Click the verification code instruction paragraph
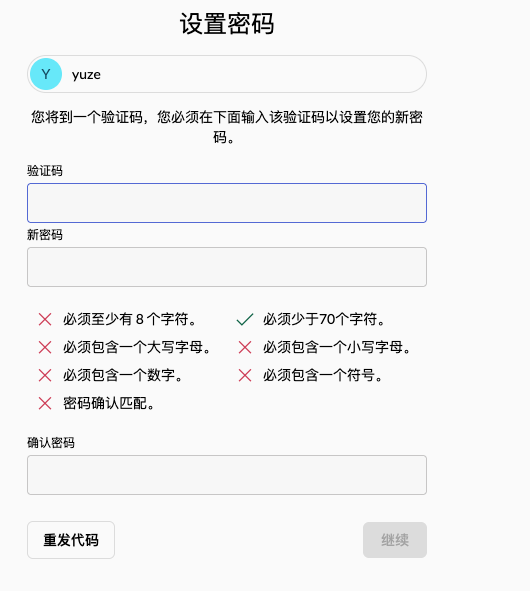 227,127
